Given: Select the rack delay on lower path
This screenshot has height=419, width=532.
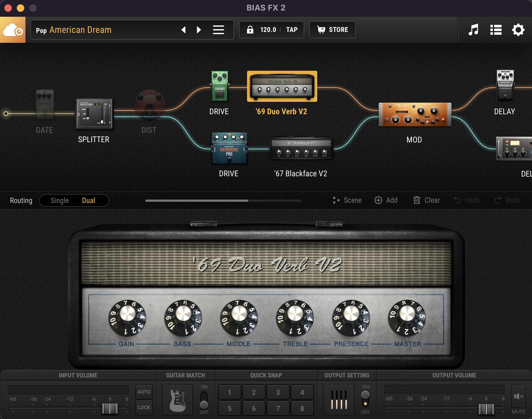Looking at the screenshot, I should pos(514,148).
